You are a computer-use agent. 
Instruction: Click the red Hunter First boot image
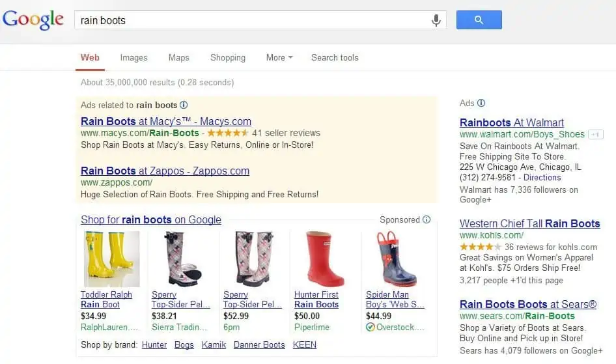tap(319, 259)
